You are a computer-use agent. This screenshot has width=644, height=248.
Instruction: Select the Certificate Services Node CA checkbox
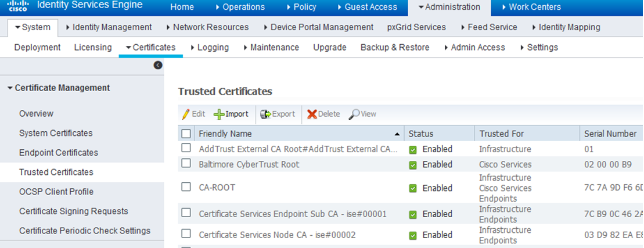(x=186, y=233)
